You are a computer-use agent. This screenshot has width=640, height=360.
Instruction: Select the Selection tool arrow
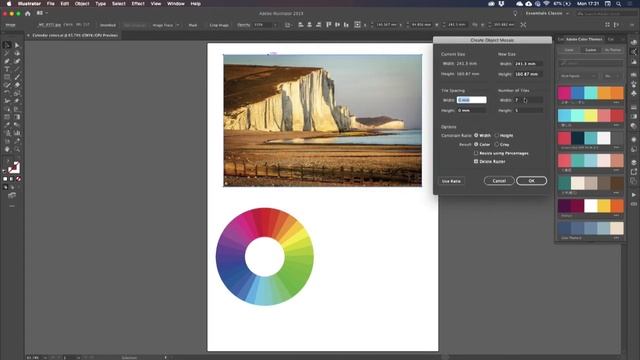[x=7, y=45]
